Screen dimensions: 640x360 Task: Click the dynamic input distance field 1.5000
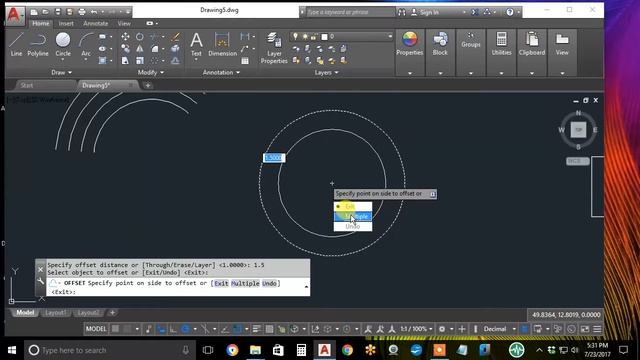tap(274, 158)
